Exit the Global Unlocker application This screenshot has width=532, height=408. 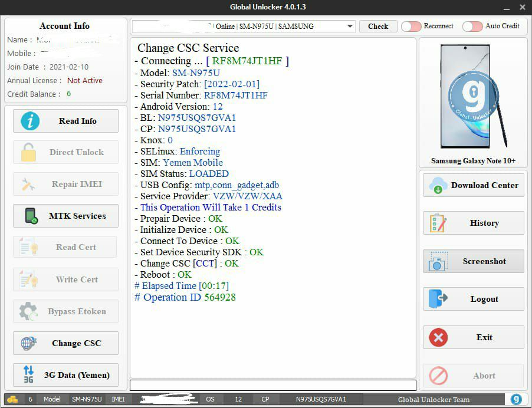pyautogui.click(x=473, y=337)
